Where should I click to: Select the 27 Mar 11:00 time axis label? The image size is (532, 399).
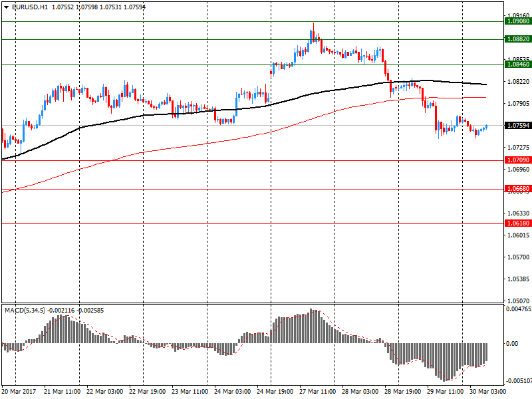point(318,392)
